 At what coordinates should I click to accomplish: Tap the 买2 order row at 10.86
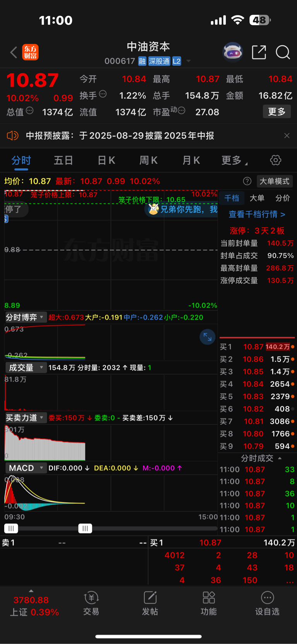[257, 359]
